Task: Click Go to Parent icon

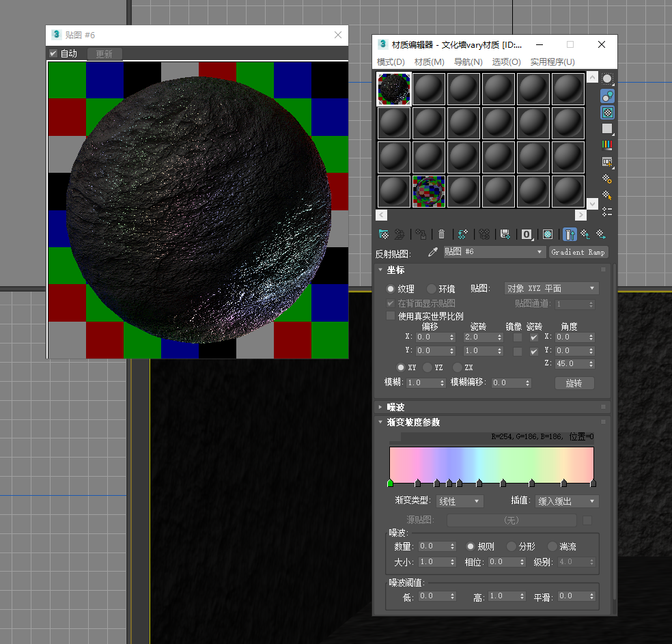Action: 585,234
